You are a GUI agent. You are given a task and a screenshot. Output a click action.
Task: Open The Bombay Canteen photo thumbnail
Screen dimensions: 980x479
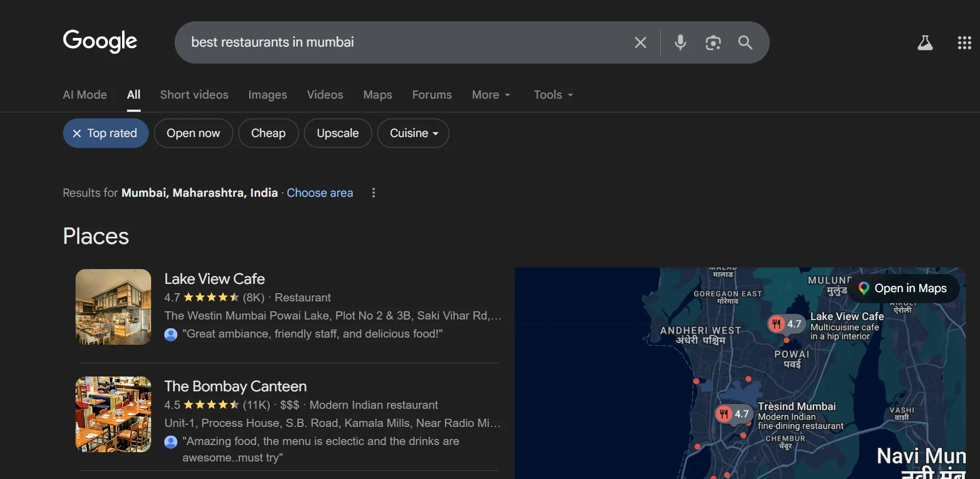113,414
